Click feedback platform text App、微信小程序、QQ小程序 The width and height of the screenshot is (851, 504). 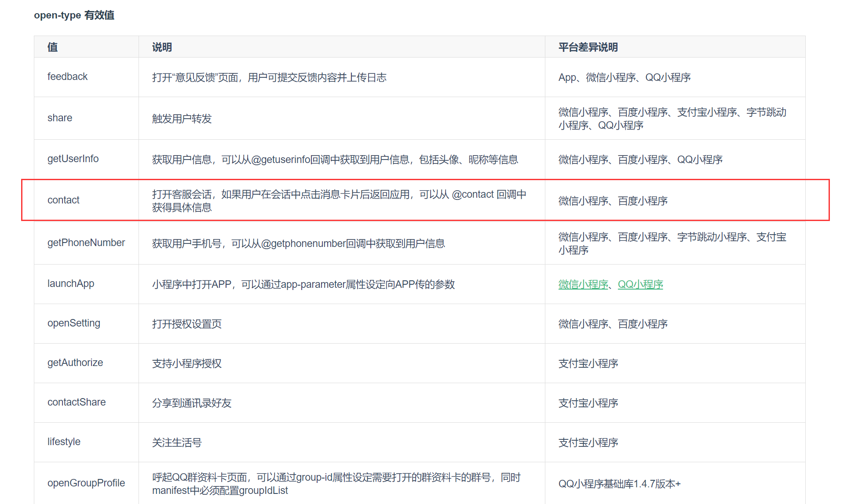[625, 77]
